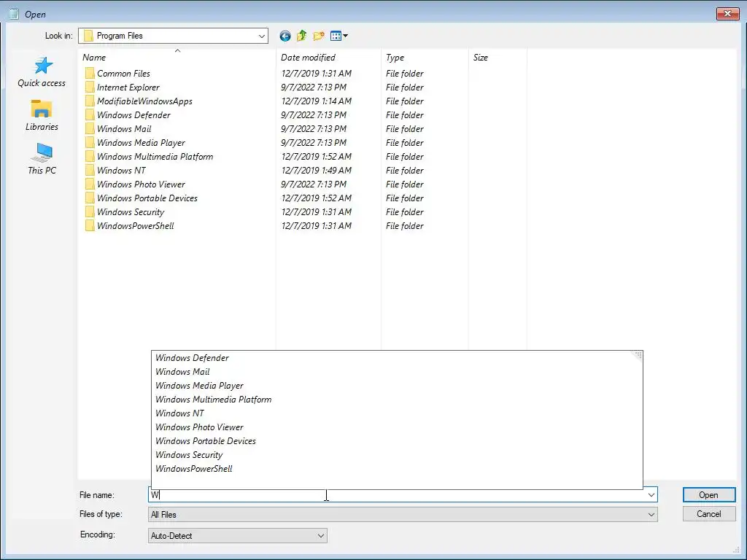Go up one folder level
Screen dimensions: 747x560
pos(301,36)
